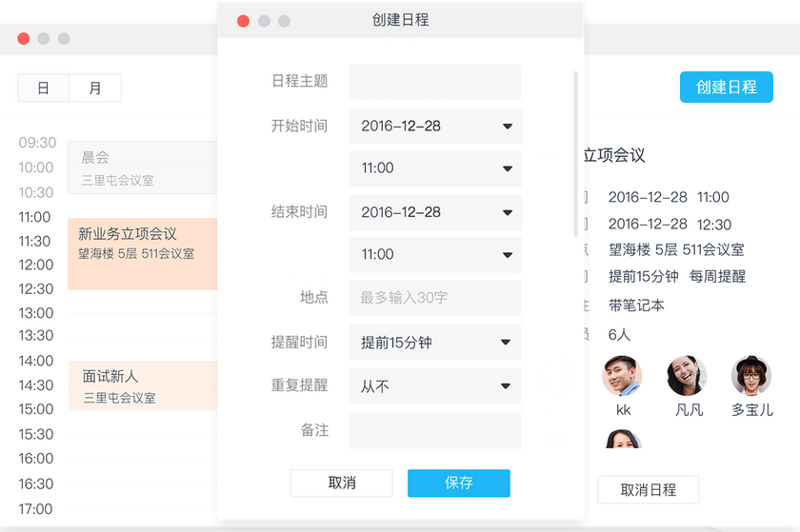Close the 创建日程 dialog with red button
This screenshot has width=800, height=532.
[x=244, y=20]
